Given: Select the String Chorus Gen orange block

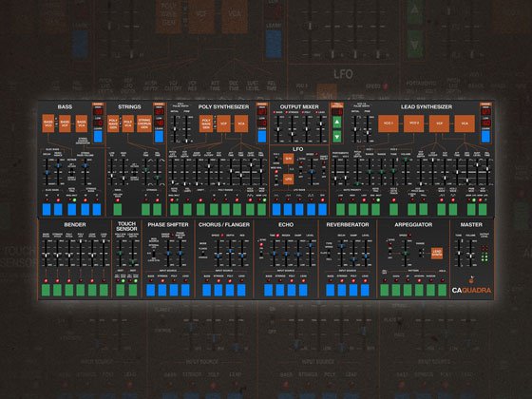Looking at the screenshot, I should (x=144, y=123).
